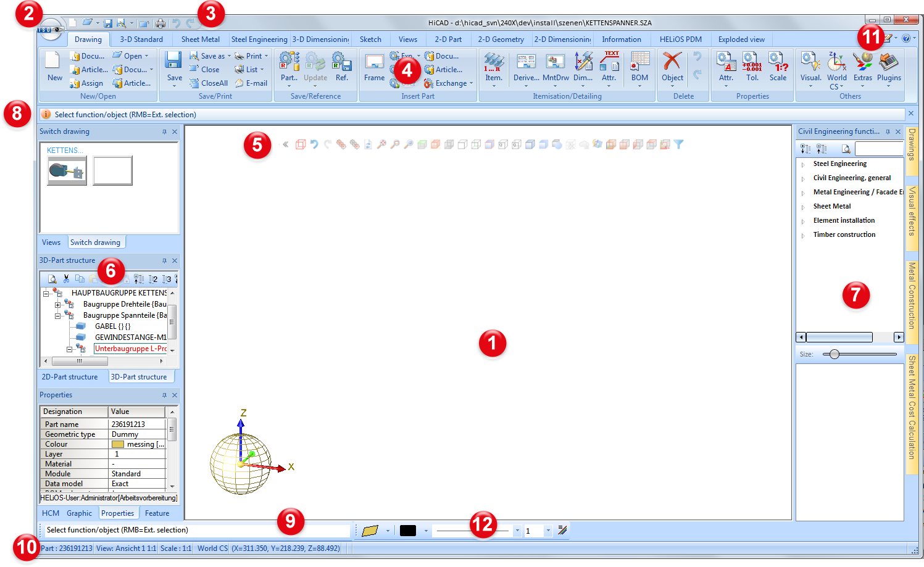
Task: Pin the 3-D Part structure panel
Action: (x=164, y=260)
